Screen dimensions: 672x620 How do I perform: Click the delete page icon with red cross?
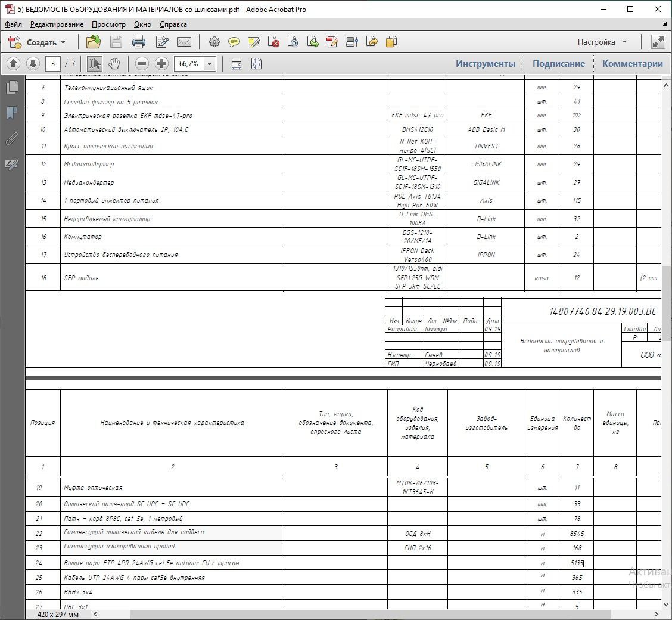(x=273, y=42)
